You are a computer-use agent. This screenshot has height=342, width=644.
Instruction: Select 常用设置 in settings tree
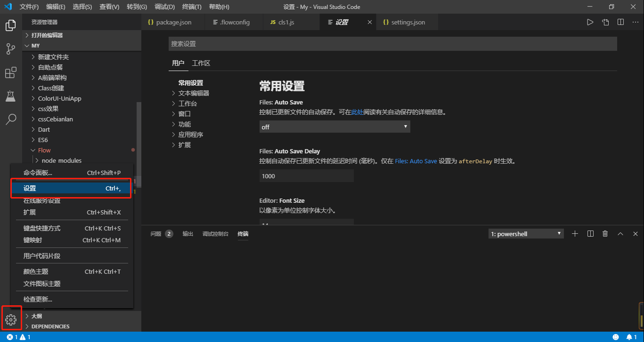click(191, 83)
